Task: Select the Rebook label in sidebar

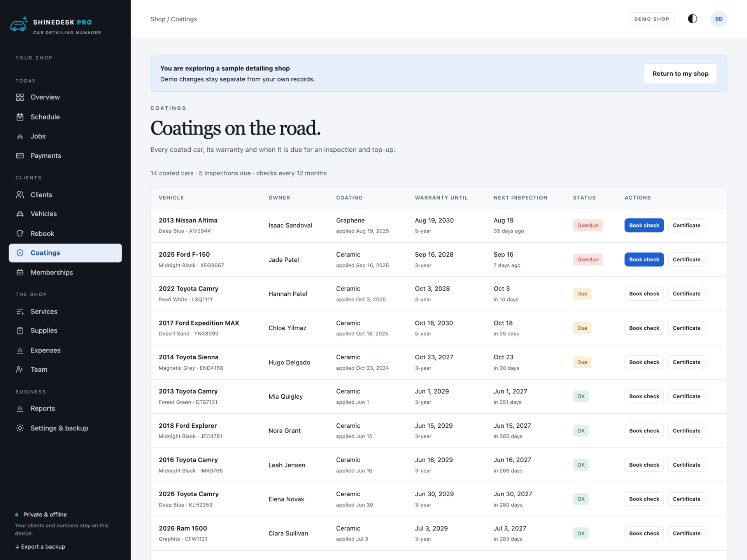Action: click(x=42, y=233)
